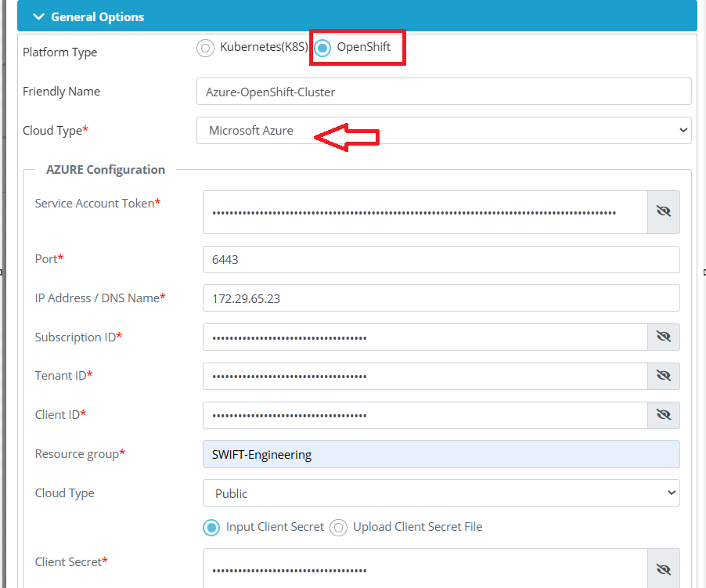
Task: Open the Microsoft Azure Cloud Type dropdown
Action: (x=444, y=131)
